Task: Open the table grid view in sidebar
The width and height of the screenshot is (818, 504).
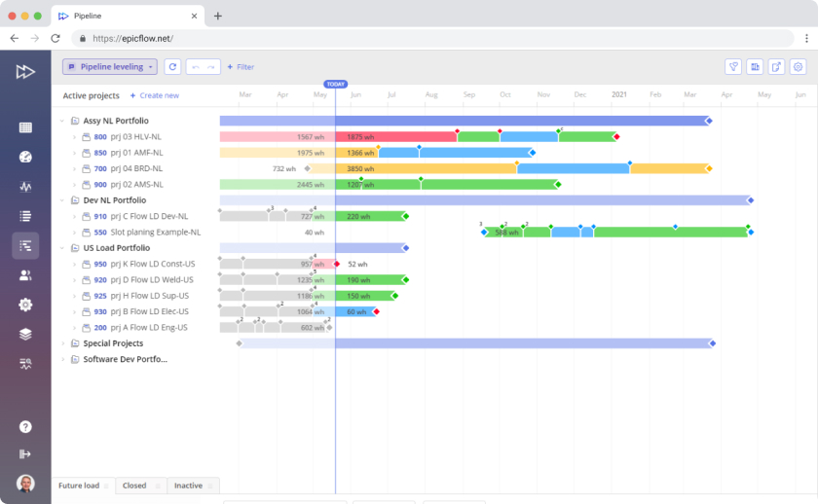Action: 25,127
